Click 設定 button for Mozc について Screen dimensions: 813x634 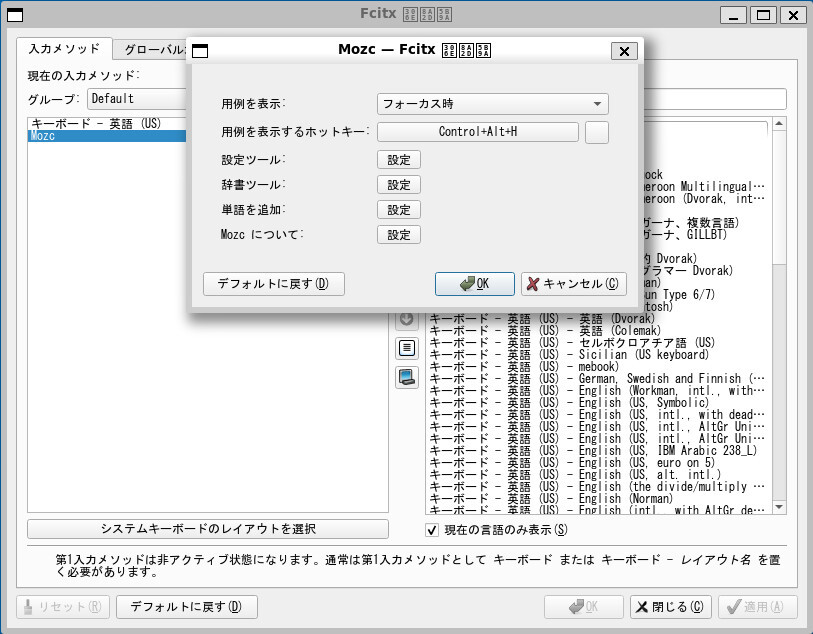[x=399, y=235]
